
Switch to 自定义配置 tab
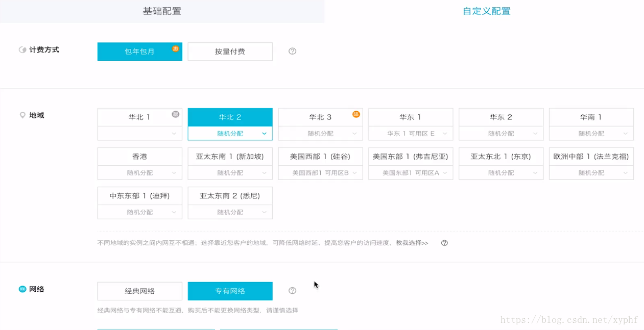click(486, 11)
